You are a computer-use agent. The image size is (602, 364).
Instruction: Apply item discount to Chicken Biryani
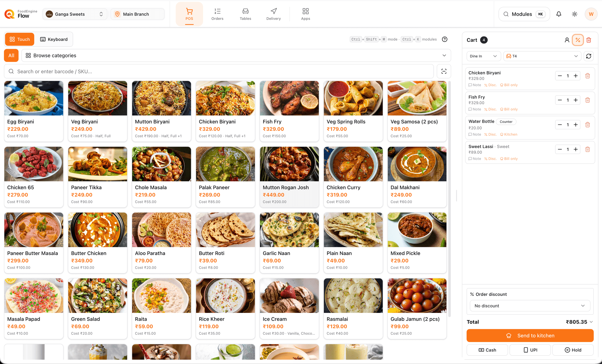[x=490, y=85]
